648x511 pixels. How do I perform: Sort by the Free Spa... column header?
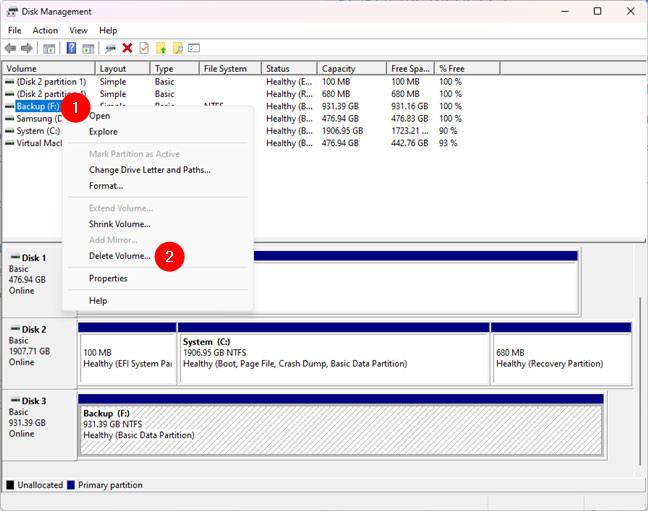pyautogui.click(x=411, y=69)
